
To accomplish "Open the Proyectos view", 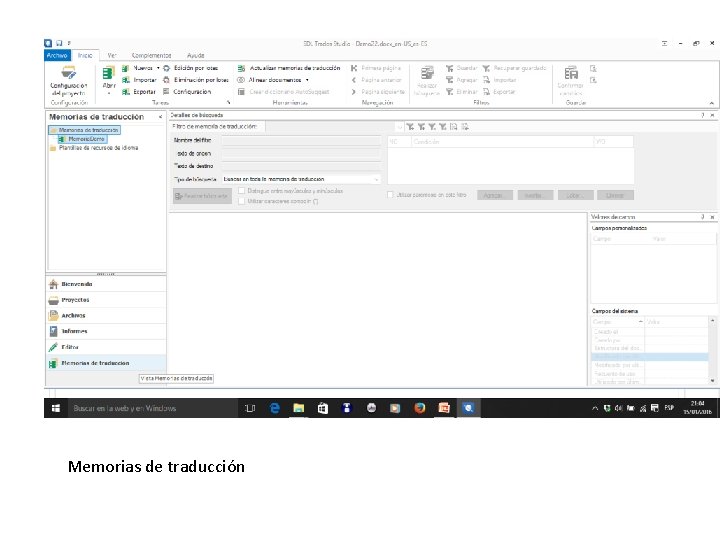I will (x=106, y=300).
